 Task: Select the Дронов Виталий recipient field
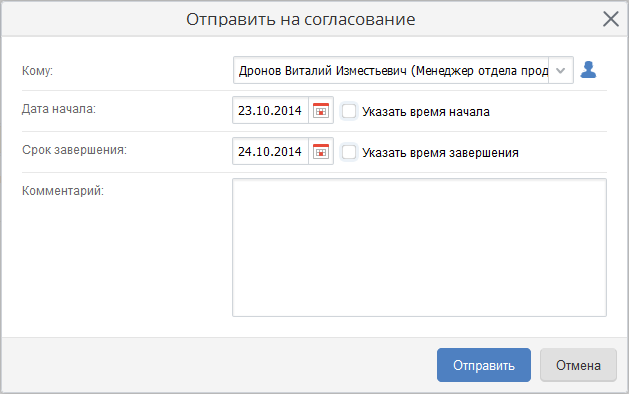coord(391,71)
